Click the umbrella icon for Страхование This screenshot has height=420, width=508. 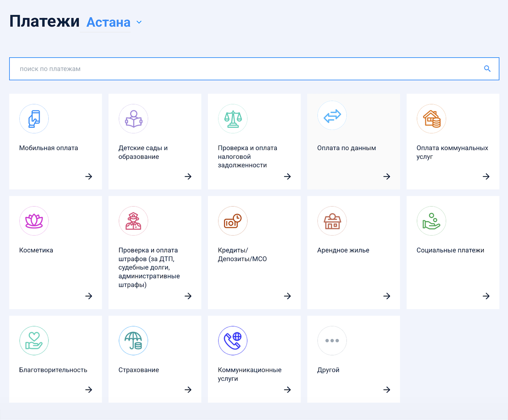click(x=133, y=340)
